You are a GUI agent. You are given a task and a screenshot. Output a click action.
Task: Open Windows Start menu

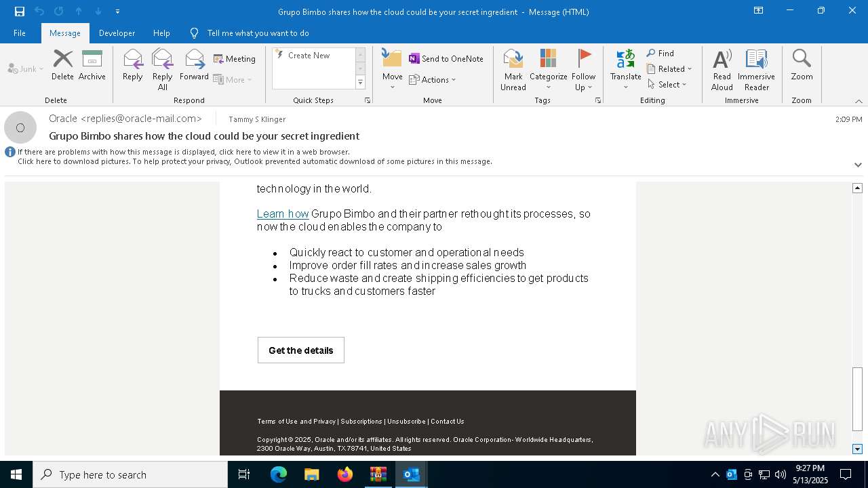coord(16,474)
